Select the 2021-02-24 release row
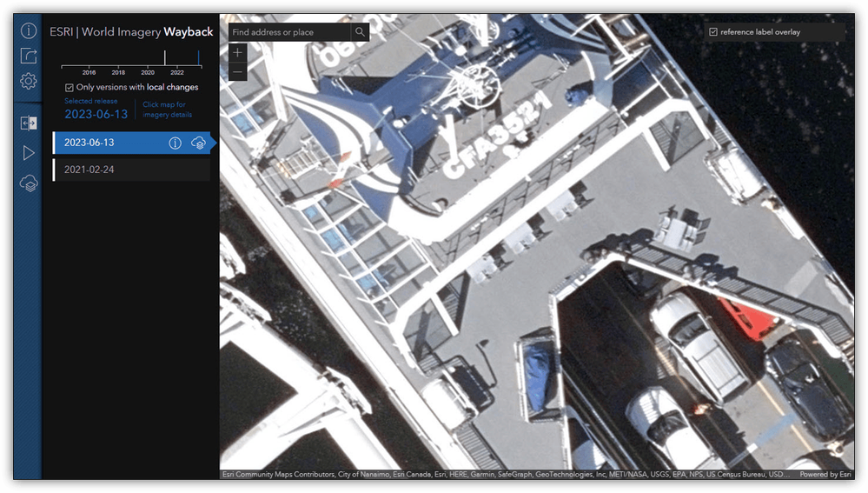Viewport: 868px width, 493px height. tap(132, 170)
